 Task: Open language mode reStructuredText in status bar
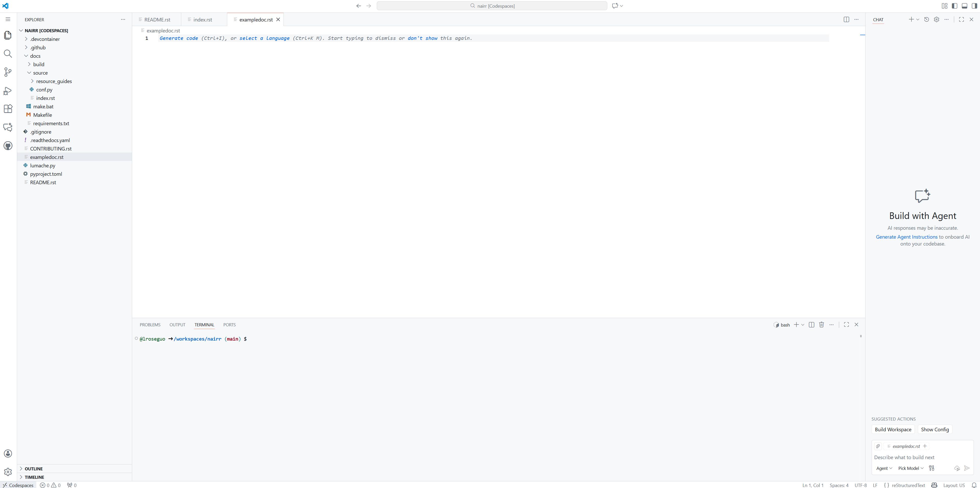[908, 485]
